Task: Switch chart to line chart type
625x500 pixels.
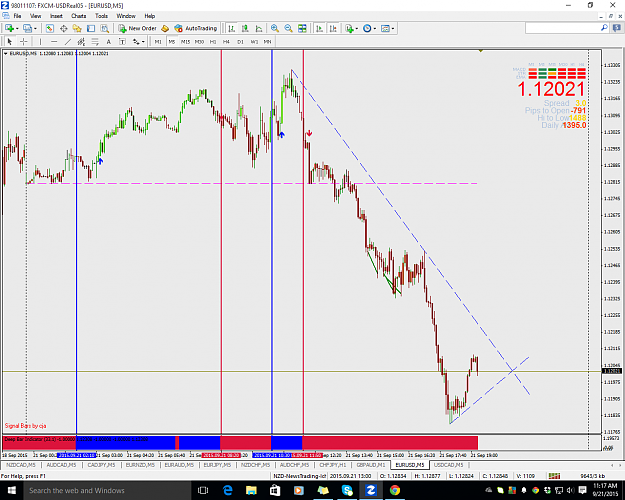Action: click(259, 28)
